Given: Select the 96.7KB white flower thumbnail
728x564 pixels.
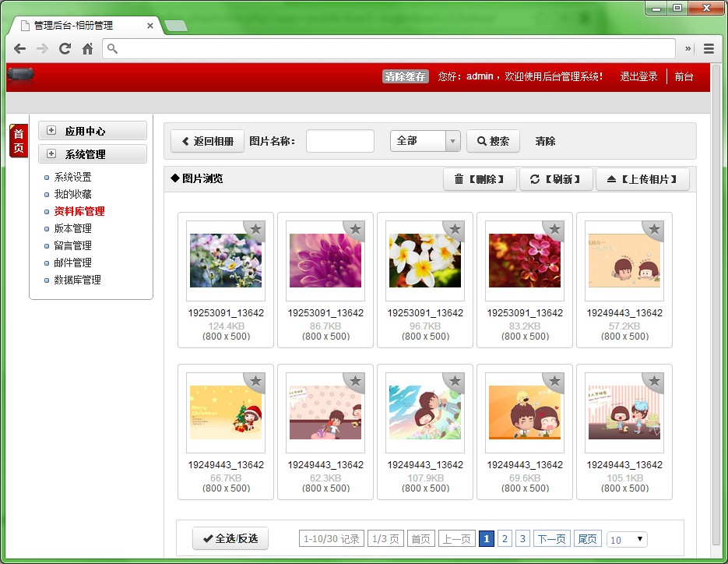Looking at the screenshot, I should coord(425,261).
